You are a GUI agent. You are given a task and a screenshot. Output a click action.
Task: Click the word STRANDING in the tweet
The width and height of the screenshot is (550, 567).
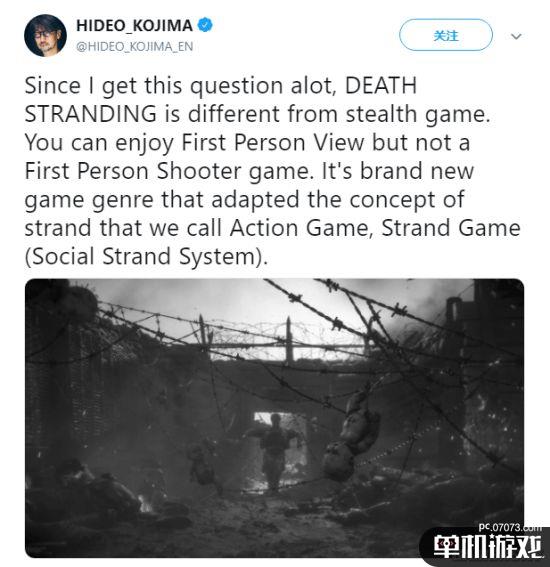pyautogui.click(x=90, y=114)
